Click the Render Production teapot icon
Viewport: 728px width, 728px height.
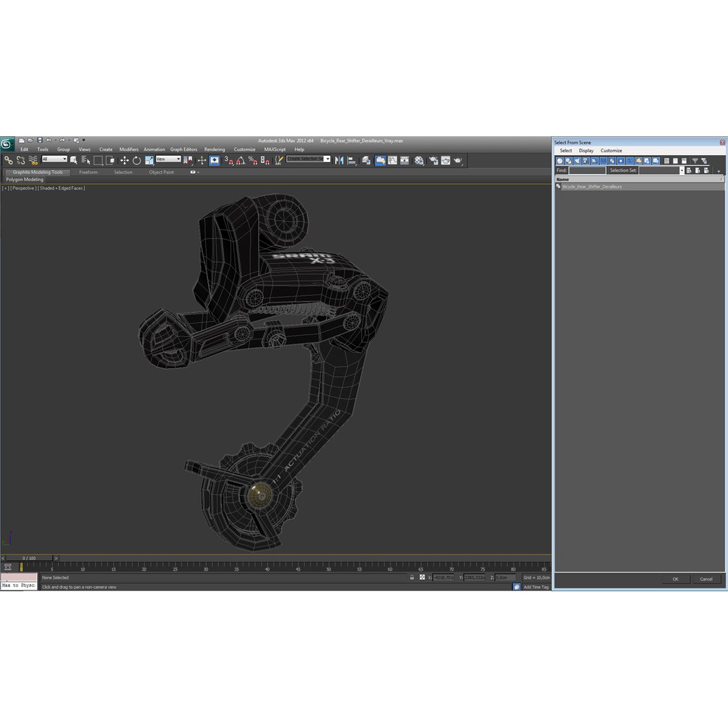(x=458, y=160)
